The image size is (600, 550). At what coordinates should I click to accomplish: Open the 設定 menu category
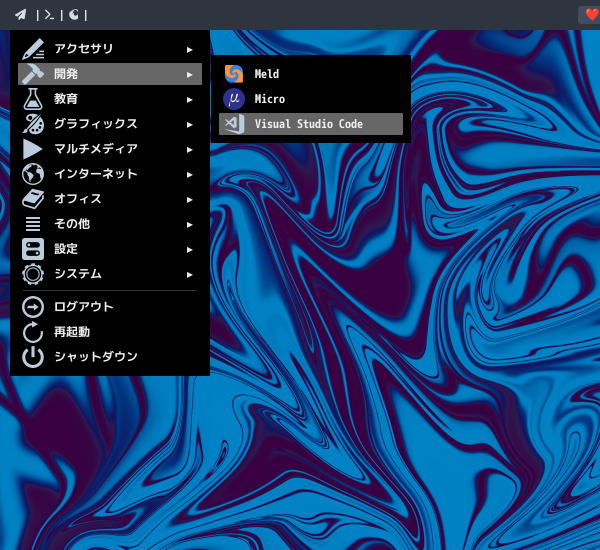point(110,249)
